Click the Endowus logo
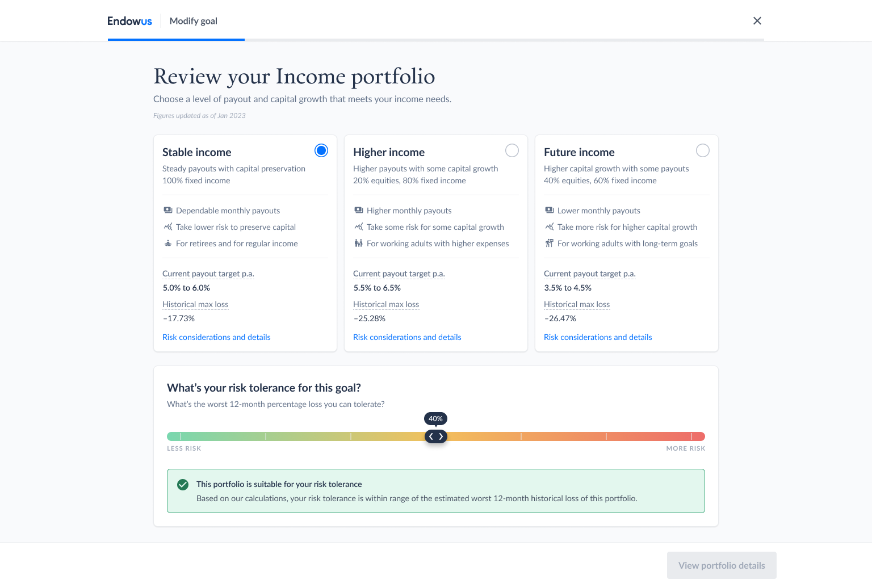This screenshot has width=872, height=588. [x=129, y=21]
